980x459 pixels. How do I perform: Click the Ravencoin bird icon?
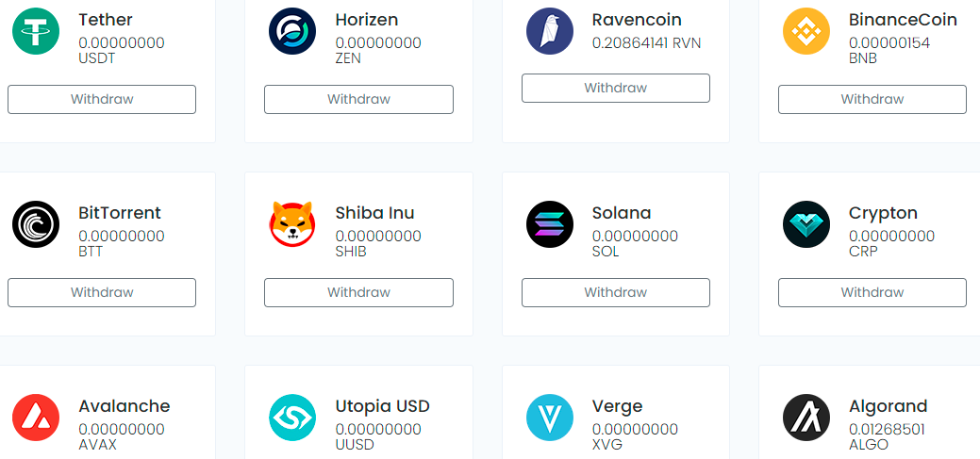pyautogui.click(x=550, y=31)
